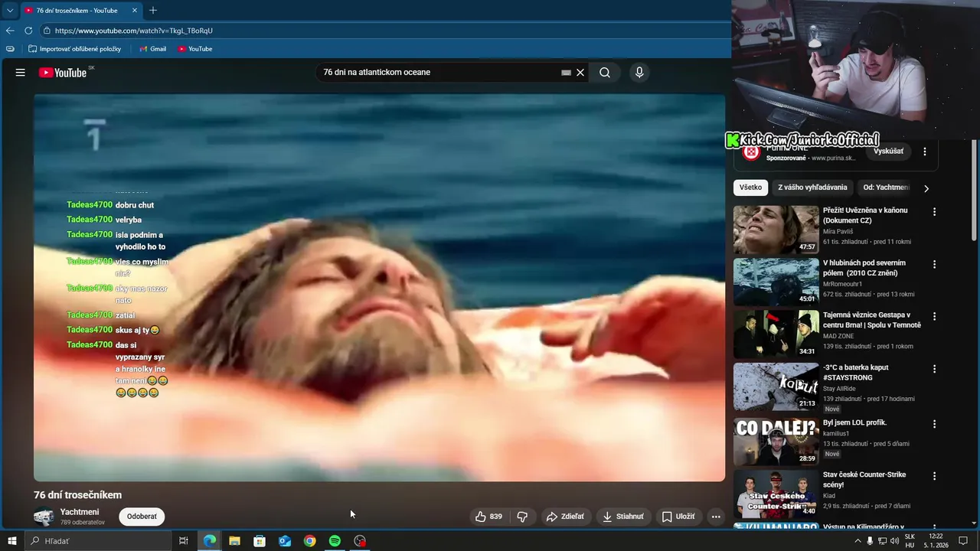The height and width of the screenshot is (551, 980).
Task: Switch input language SLK HU indicator
Action: point(910,541)
